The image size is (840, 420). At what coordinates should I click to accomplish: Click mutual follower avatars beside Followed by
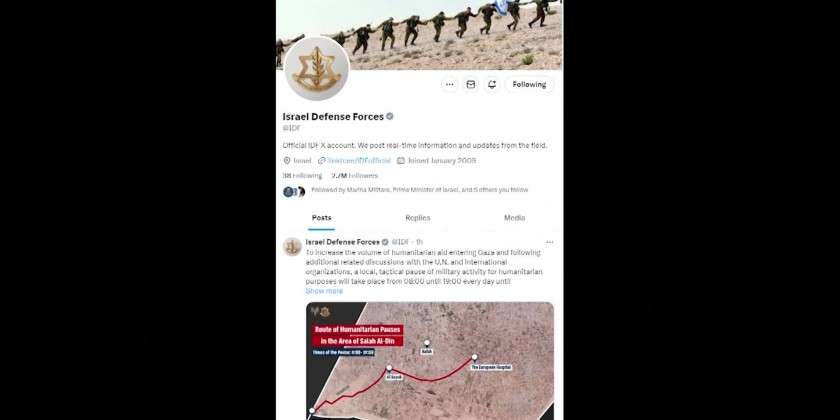294,191
